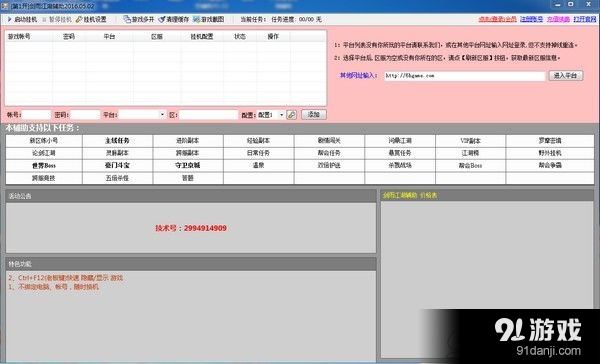Click the 进入平台 enter platform button
Screen dimensions: 600x364
click(x=566, y=75)
